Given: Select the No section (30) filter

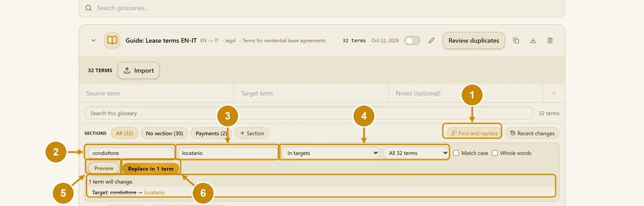Looking at the screenshot, I should [164, 133].
